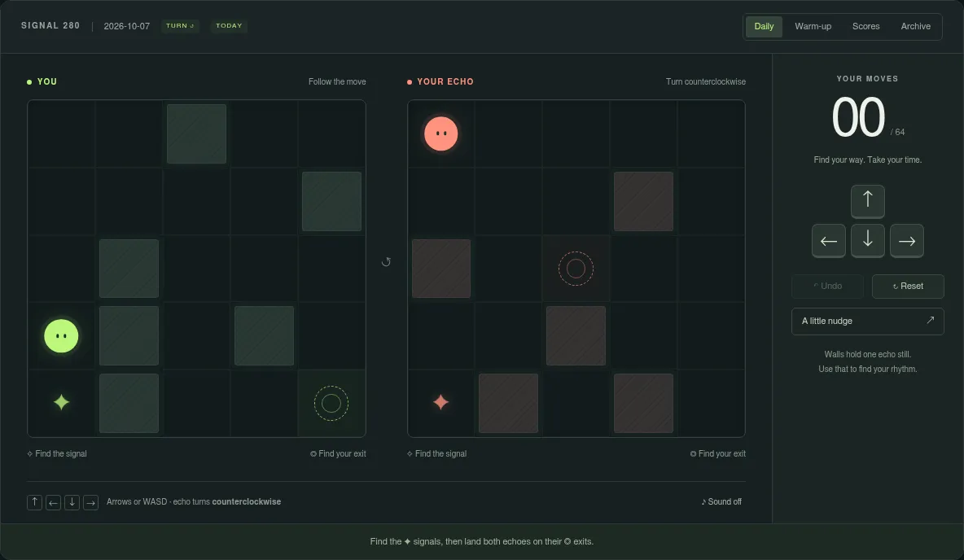The image size is (964, 560).
Task: Click Find your exit under Echo board
Action: pyautogui.click(x=717, y=453)
